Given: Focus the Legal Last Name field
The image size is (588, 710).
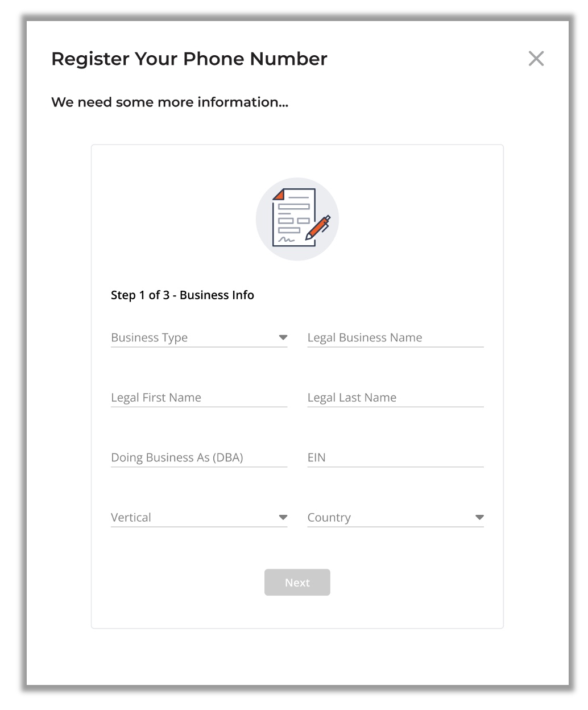Looking at the screenshot, I should coord(395,397).
